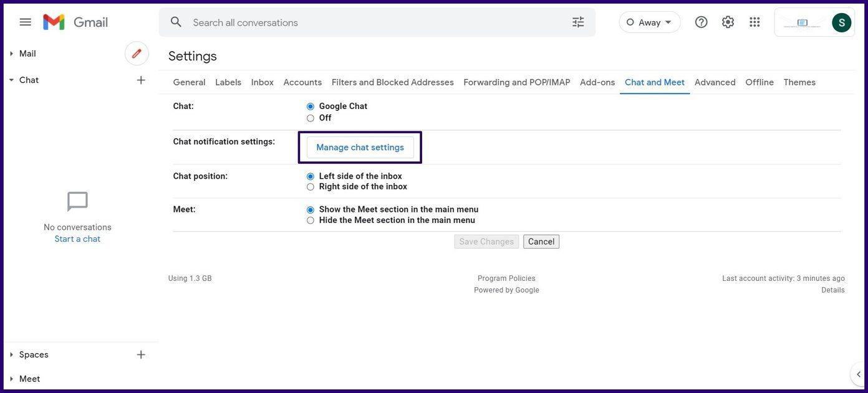868x393 pixels.
Task: Click the Start a chat link
Action: pyautogui.click(x=77, y=239)
